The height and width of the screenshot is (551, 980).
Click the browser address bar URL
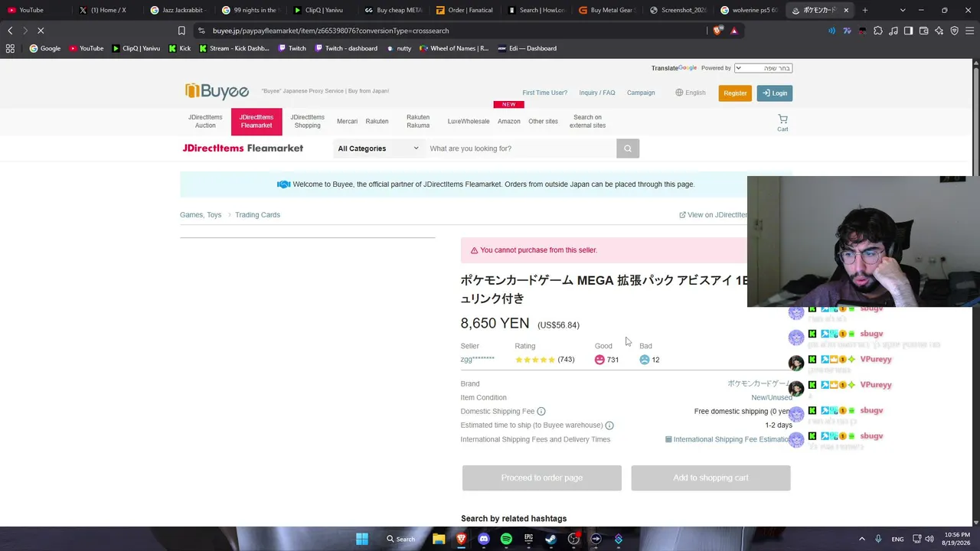pos(331,31)
